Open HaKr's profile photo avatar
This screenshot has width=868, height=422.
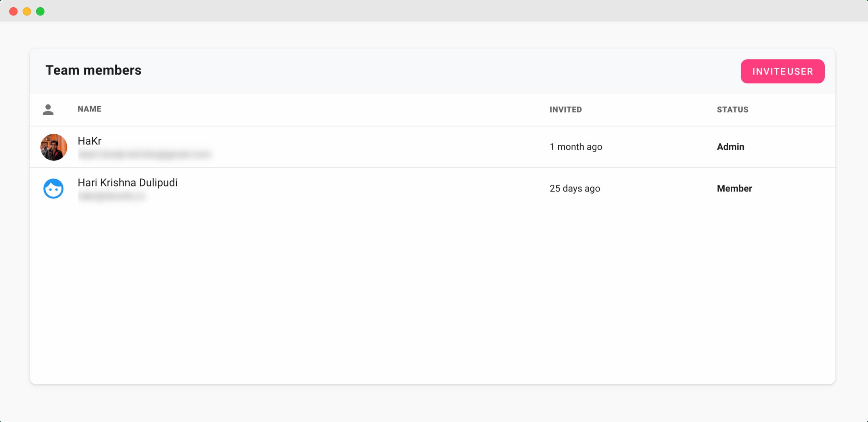click(x=54, y=147)
